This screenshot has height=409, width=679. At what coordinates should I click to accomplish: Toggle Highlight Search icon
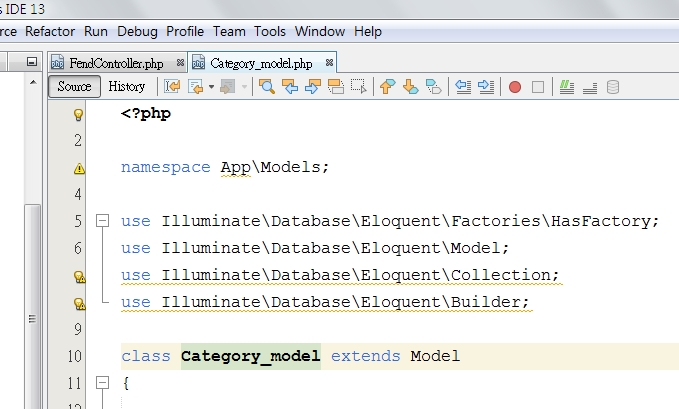tap(336, 87)
